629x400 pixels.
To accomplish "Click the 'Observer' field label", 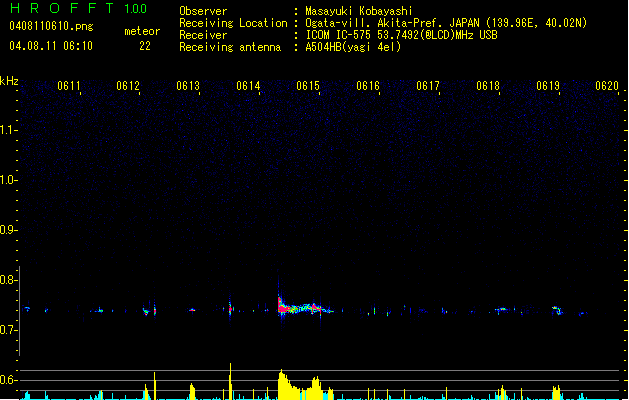I will (203, 11).
